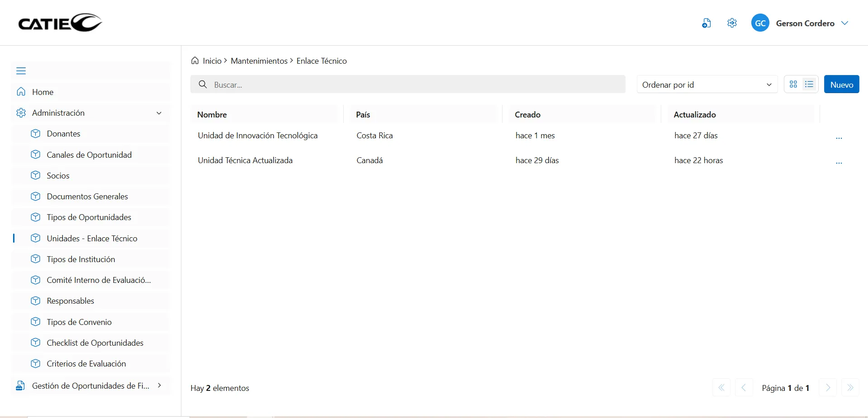
Task: Click Mantenimientos breadcrumb link
Action: (259, 61)
